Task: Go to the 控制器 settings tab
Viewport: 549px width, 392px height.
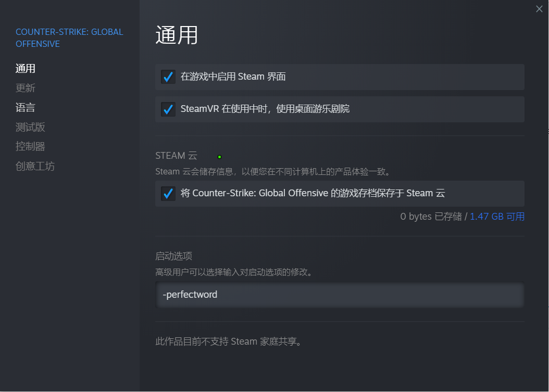Action: pos(30,146)
